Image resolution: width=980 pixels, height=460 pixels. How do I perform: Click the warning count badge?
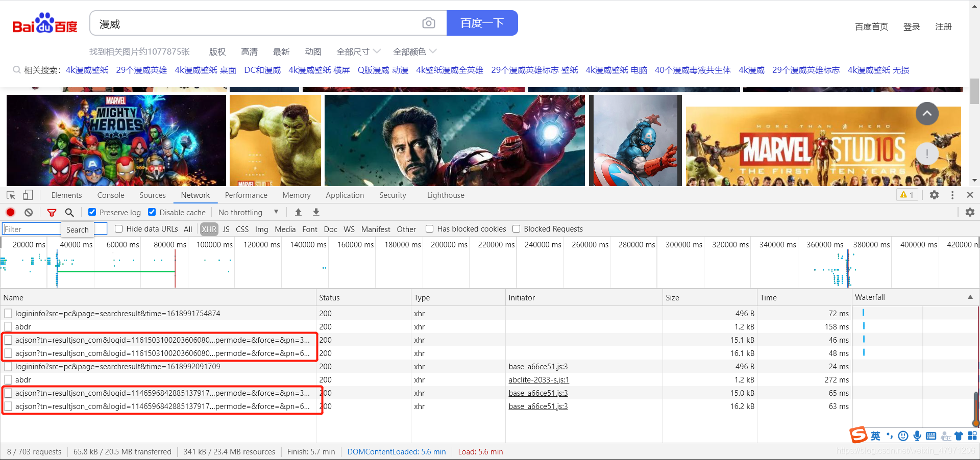pos(907,195)
